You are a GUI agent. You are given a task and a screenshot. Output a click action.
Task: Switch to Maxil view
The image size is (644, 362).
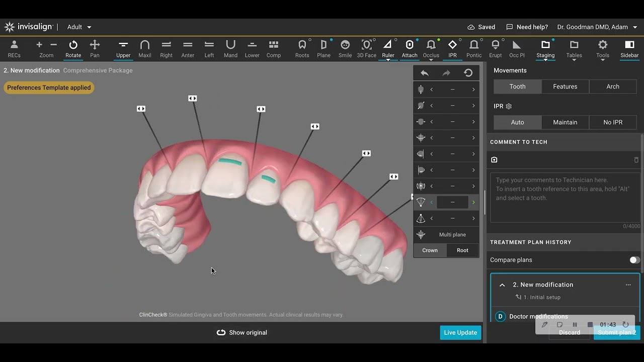click(x=145, y=49)
